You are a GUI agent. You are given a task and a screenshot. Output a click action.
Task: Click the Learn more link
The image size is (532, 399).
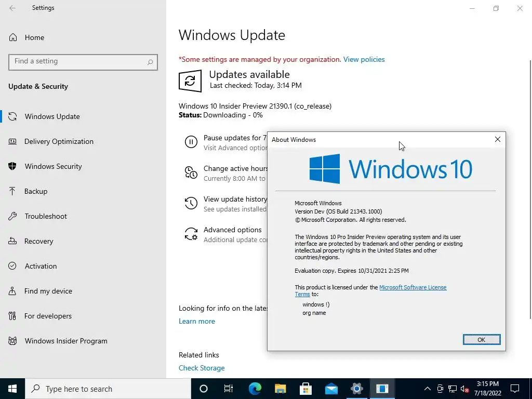(x=197, y=321)
